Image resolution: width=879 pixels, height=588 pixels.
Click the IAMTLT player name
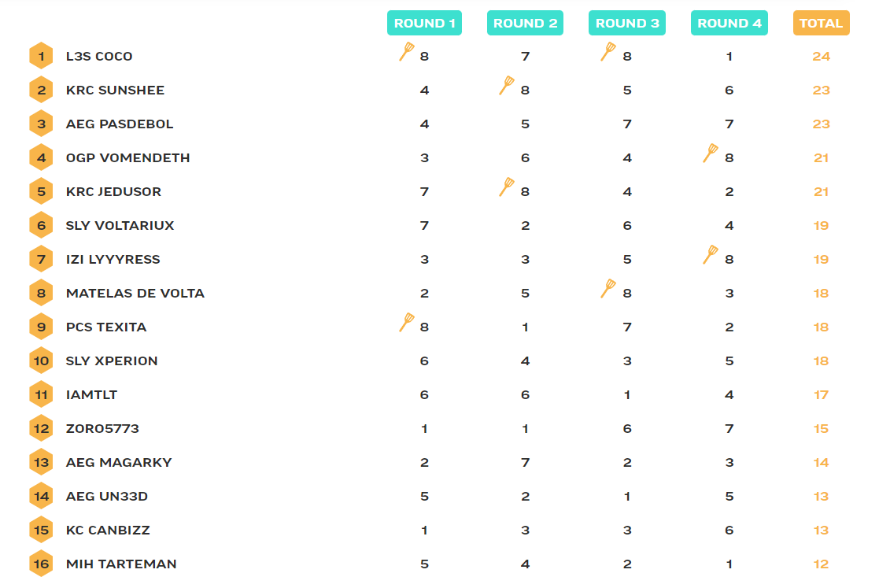(x=91, y=395)
